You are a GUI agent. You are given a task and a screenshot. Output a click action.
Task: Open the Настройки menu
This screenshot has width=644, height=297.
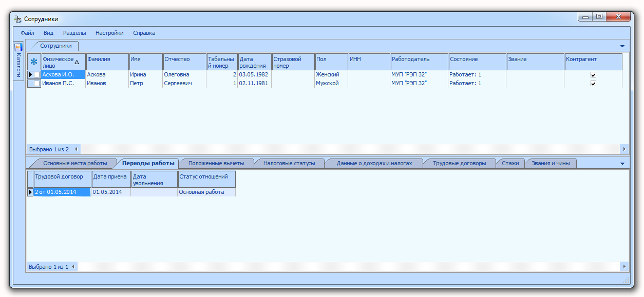(109, 33)
